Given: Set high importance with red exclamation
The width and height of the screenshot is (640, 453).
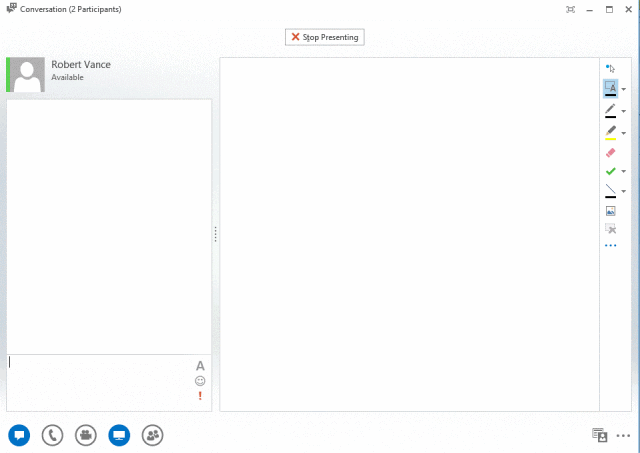Looking at the screenshot, I should pos(200,395).
